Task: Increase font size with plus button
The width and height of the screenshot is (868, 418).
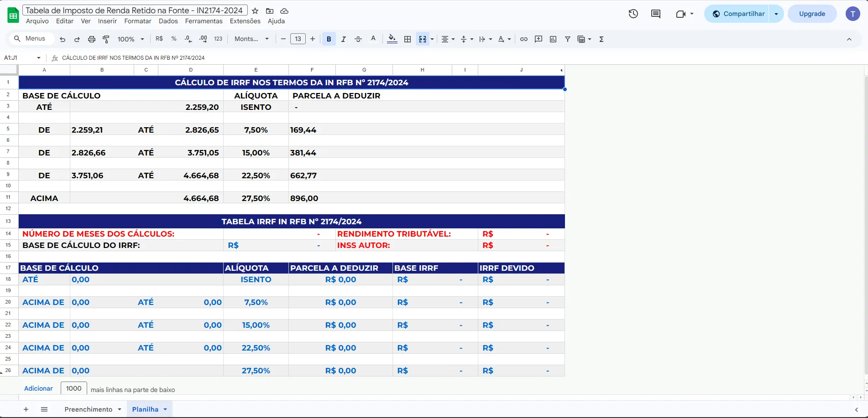Action: [x=313, y=39]
